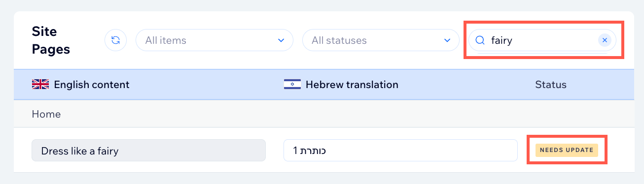The width and height of the screenshot is (644, 184).
Task: Click the Status column header
Action: coord(551,85)
